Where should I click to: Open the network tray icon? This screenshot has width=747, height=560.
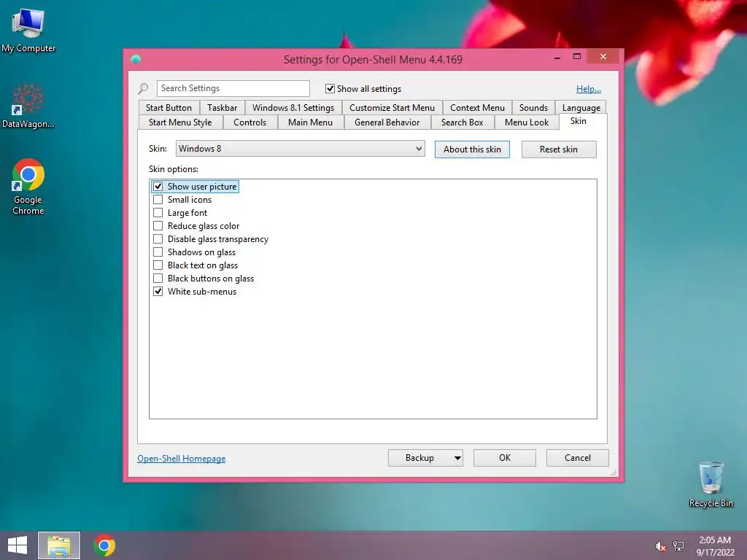click(x=678, y=546)
